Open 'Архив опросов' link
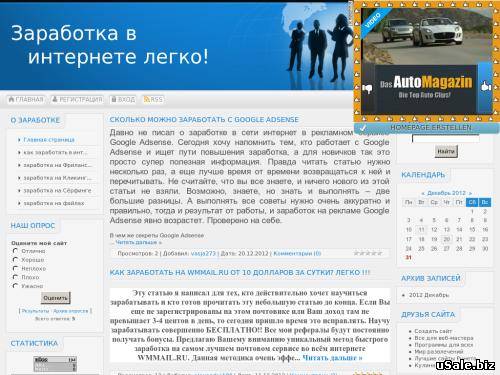 pyautogui.click(x=71, y=311)
